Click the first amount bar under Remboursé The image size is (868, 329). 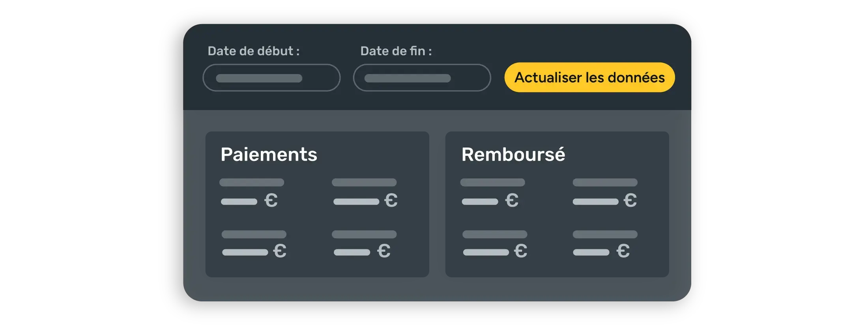click(480, 202)
